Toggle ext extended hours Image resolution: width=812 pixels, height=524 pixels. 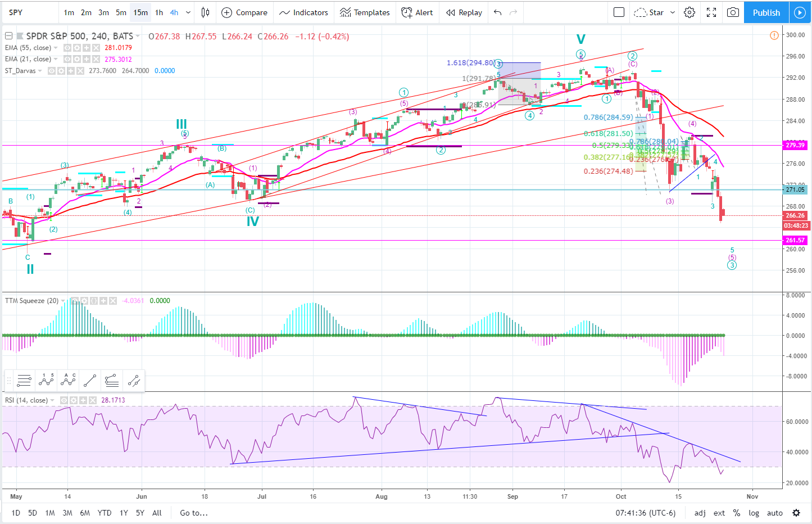click(719, 513)
